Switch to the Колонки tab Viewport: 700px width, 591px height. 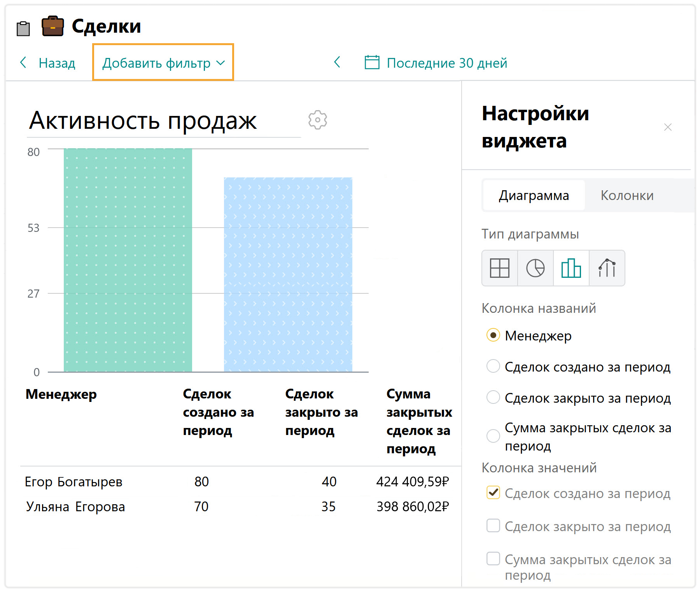[626, 195]
